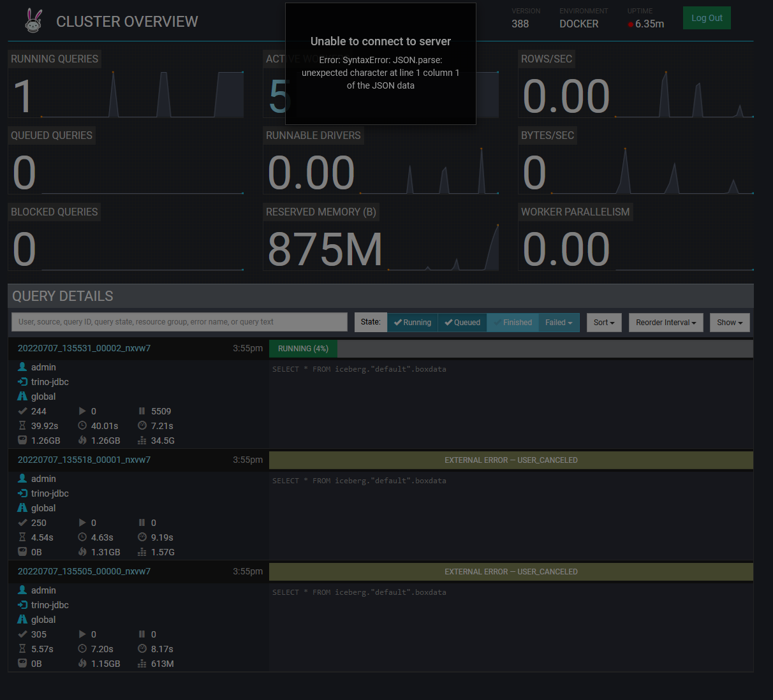The image size is (773, 700).
Task: Open query 20220707_135531_00002_nxvw7
Action: 84,348
